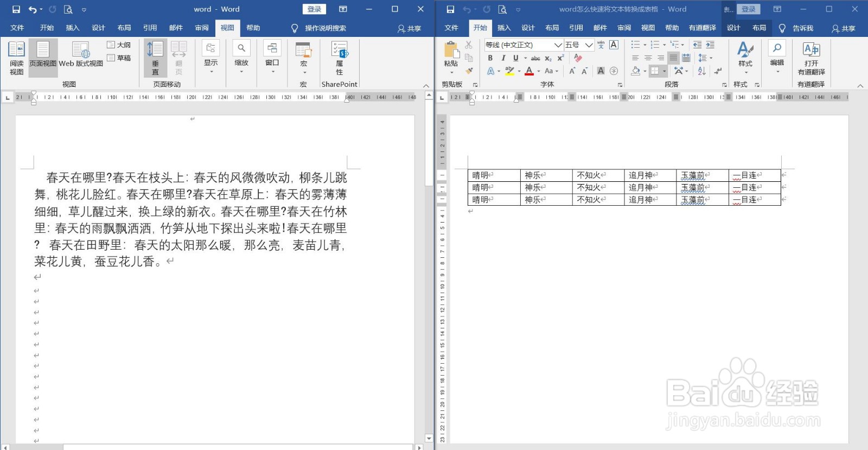The height and width of the screenshot is (450, 868).
Task: Click scroll-down arrow of left document scrollbar
Action: tap(429, 439)
